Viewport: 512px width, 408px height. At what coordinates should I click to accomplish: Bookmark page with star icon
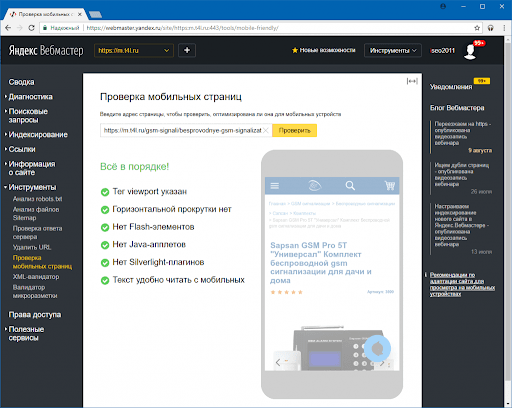(477, 28)
